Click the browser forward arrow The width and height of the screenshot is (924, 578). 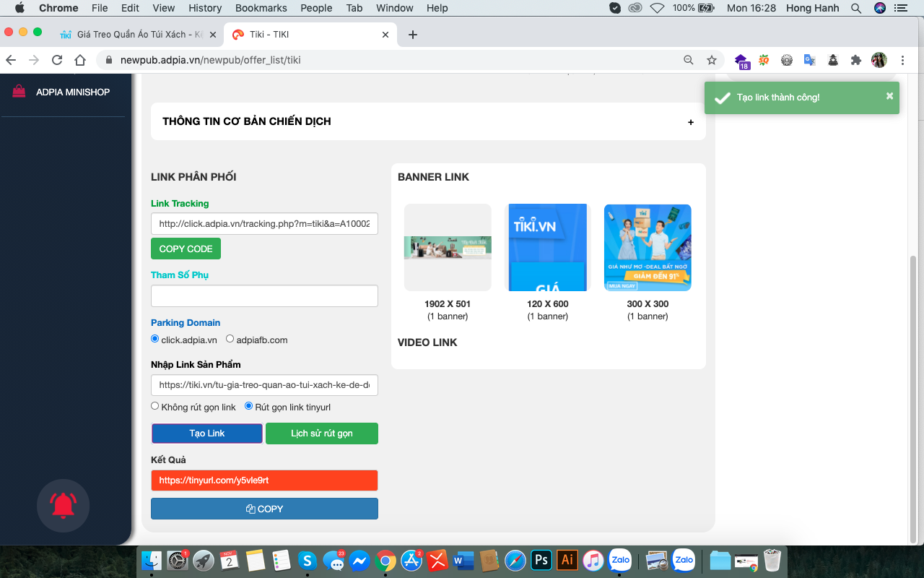click(x=34, y=60)
